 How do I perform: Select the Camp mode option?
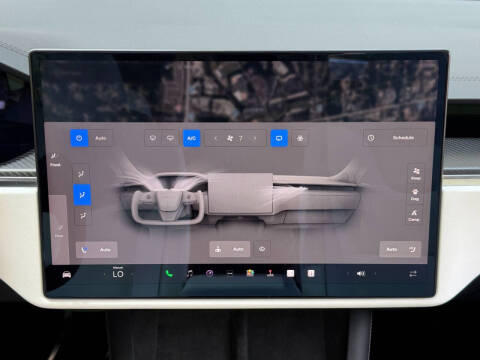pos(414,215)
